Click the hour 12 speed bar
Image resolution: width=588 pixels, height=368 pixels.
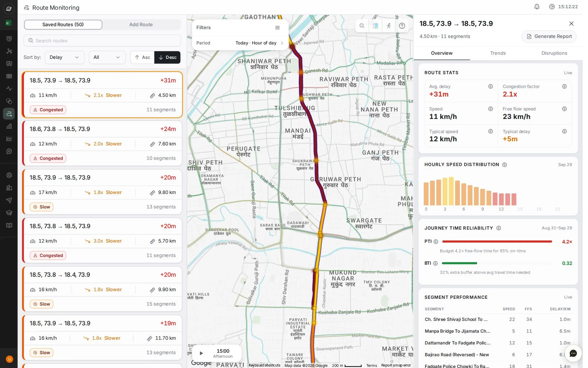[501, 199]
